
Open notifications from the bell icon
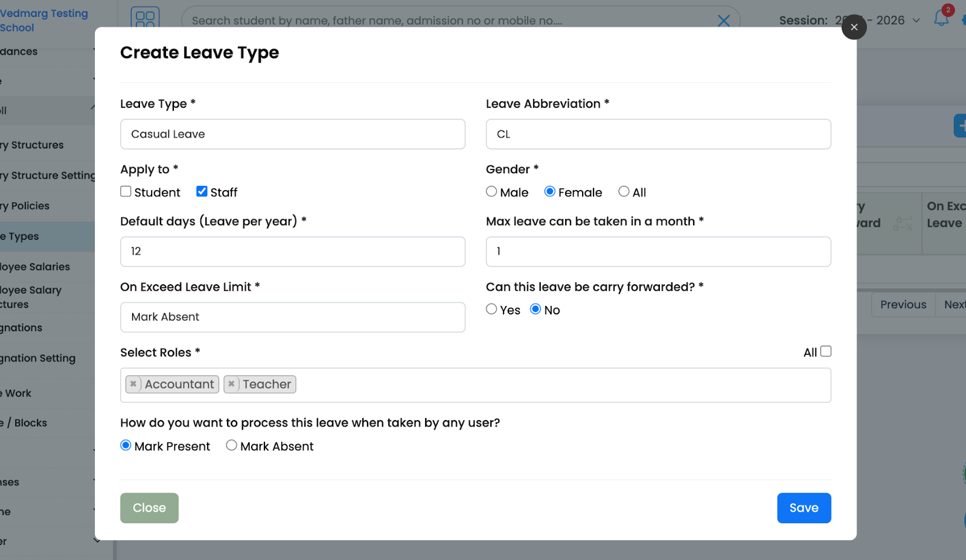point(940,18)
